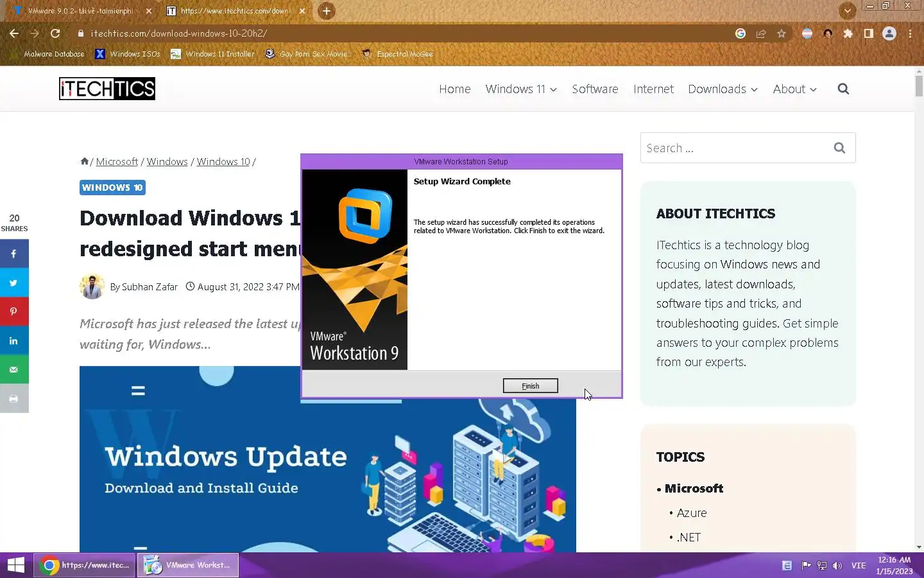Open author Subhan Zafar's page
Viewport: 924px width, 578px height.
click(x=150, y=287)
